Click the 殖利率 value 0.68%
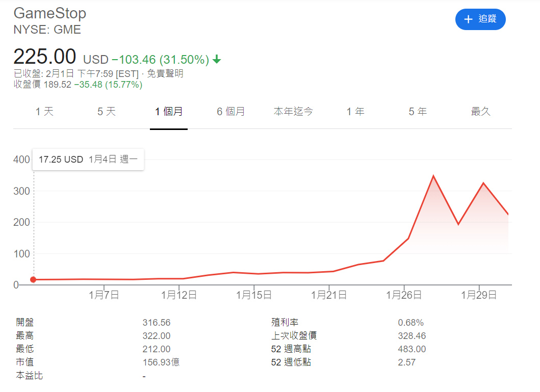Image resolution: width=540 pixels, height=392 pixels. point(411,323)
